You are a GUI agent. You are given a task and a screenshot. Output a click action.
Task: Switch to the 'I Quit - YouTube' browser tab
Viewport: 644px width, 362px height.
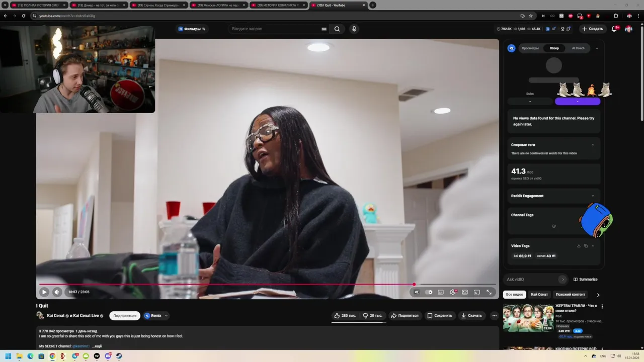[338, 5]
